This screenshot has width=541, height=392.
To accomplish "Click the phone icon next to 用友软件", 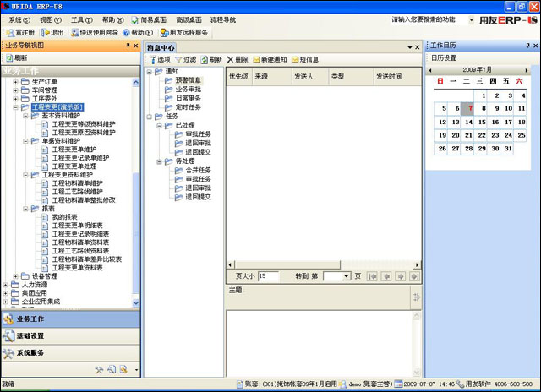I will pyautogui.click(x=460, y=384).
